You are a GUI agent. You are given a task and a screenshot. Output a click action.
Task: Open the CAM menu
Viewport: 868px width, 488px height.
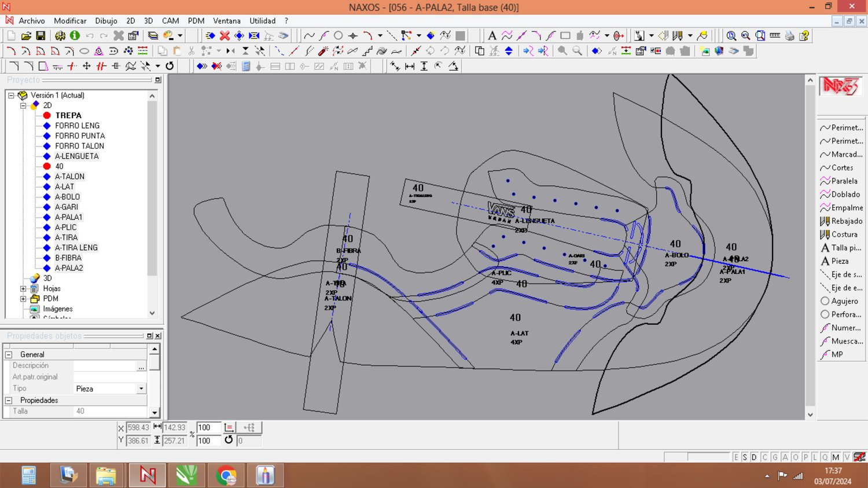click(x=170, y=21)
